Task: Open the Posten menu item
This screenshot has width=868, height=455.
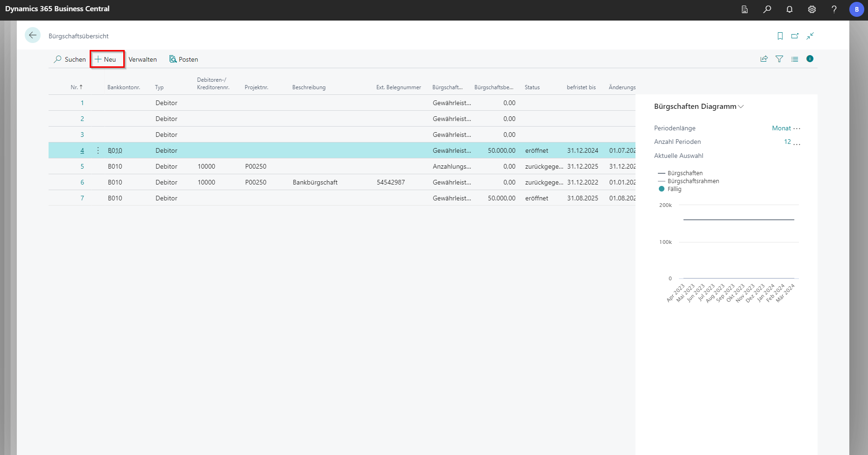Action: click(183, 59)
